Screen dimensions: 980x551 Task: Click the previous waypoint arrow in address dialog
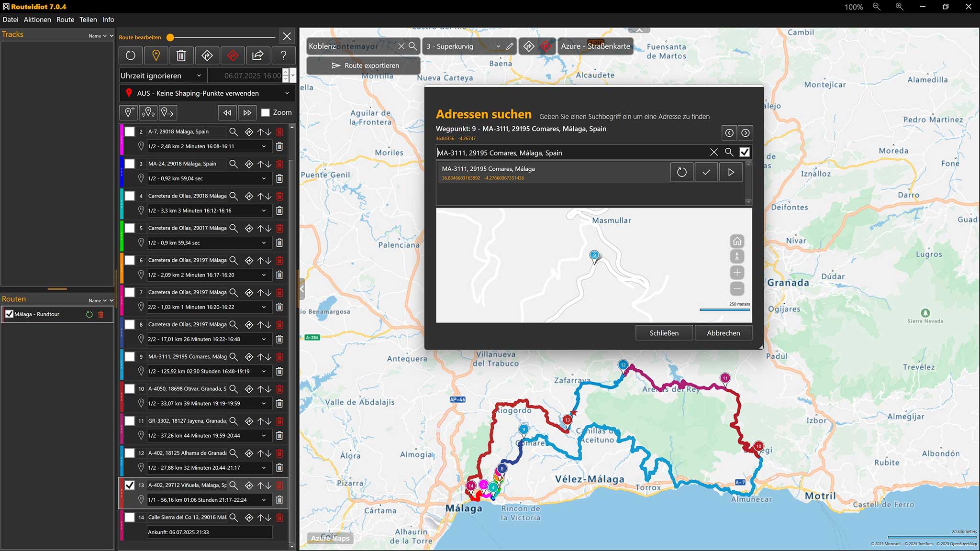[729, 133]
